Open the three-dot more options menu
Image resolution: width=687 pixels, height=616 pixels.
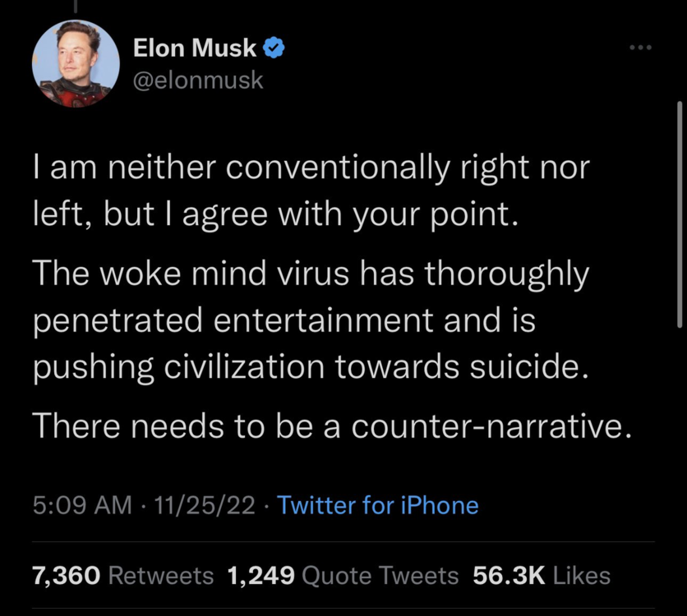pos(639,47)
